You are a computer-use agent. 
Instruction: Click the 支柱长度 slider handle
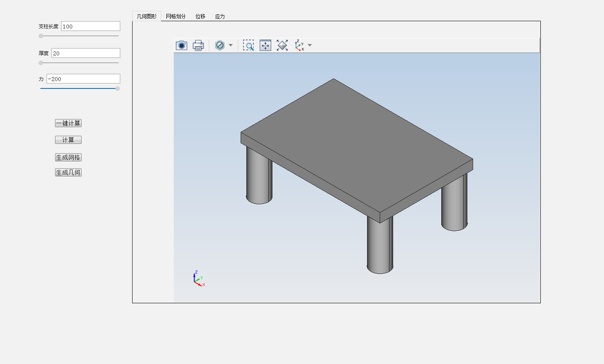click(41, 36)
